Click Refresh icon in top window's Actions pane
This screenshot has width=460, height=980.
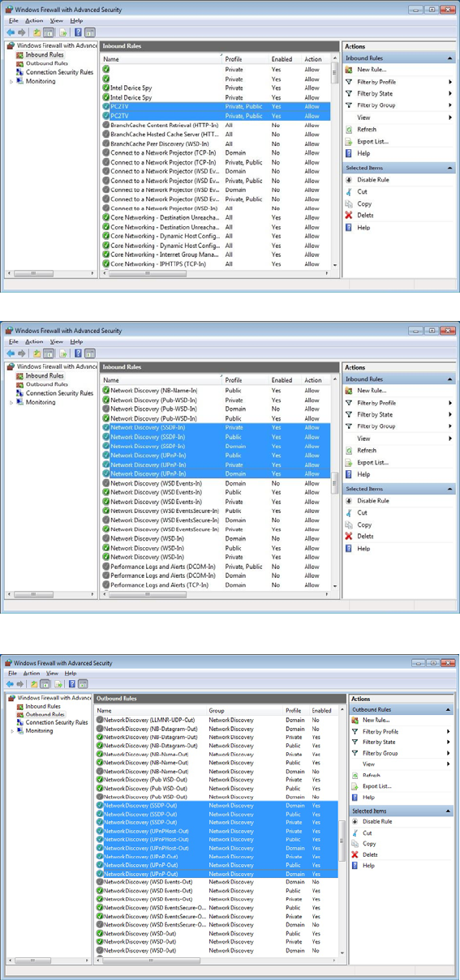pos(349,129)
